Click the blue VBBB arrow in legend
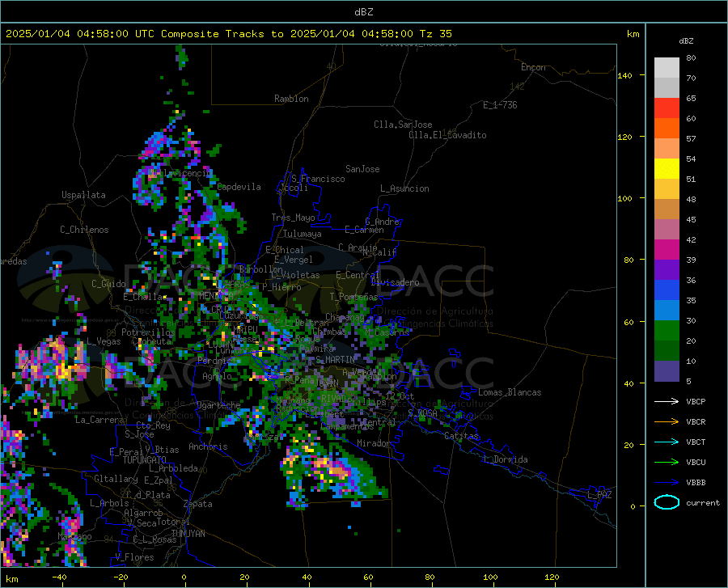 [x=667, y=482]
